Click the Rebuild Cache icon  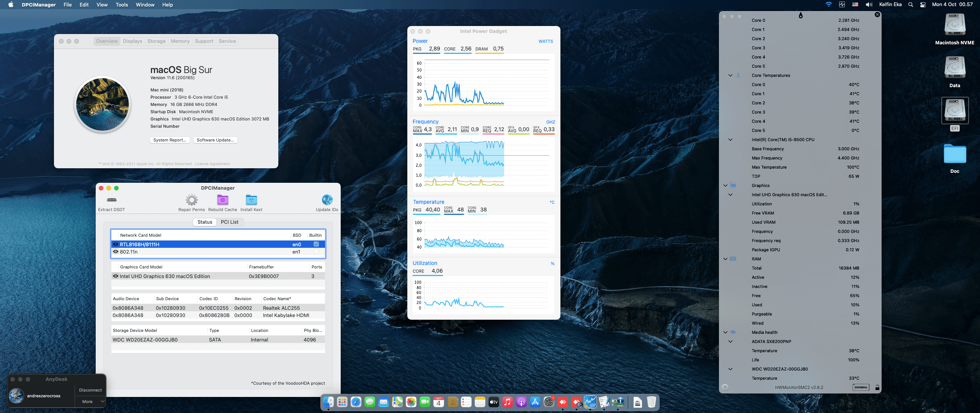coord(222,200)
